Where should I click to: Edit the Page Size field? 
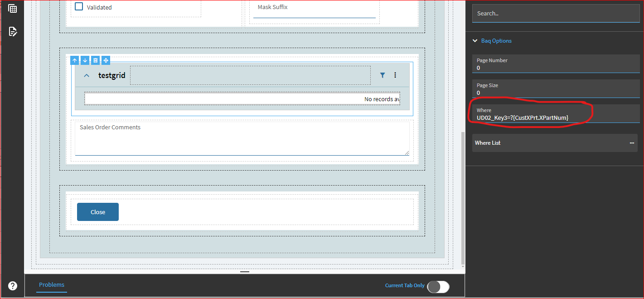click(x=556, y=88)
